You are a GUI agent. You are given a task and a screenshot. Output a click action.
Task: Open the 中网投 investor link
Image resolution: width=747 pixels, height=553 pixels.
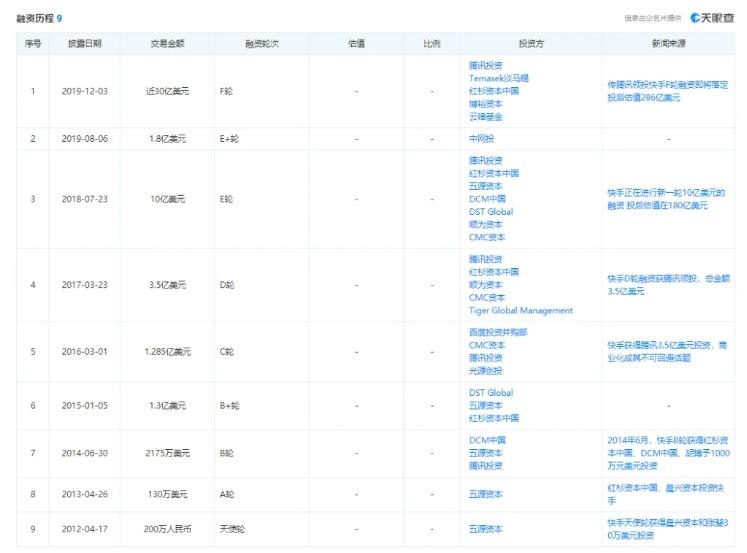click(481, 139)
